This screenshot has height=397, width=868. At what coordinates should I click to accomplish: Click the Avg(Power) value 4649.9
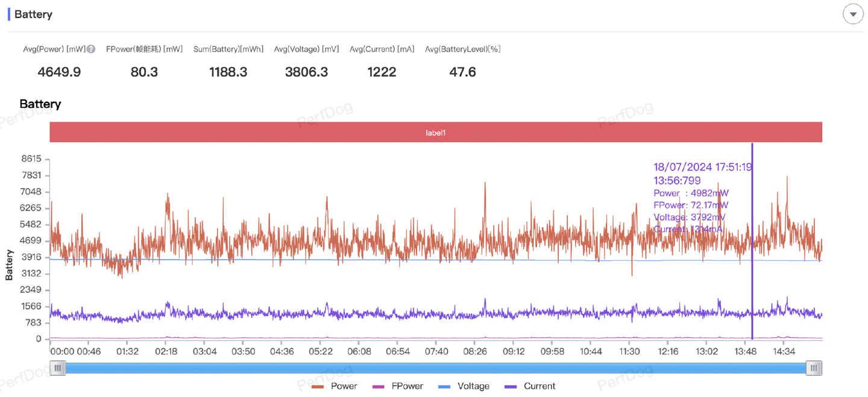[x=59, y=72]
